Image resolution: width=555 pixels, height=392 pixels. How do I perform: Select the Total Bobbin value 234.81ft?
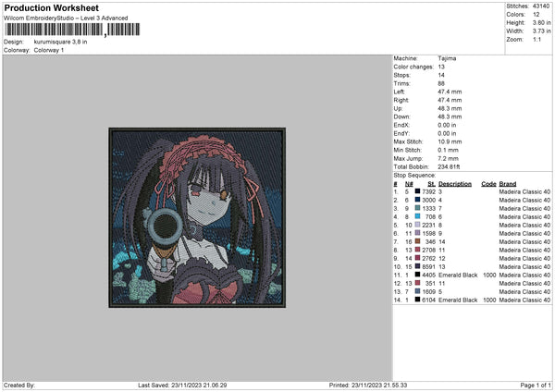(449, 166)
